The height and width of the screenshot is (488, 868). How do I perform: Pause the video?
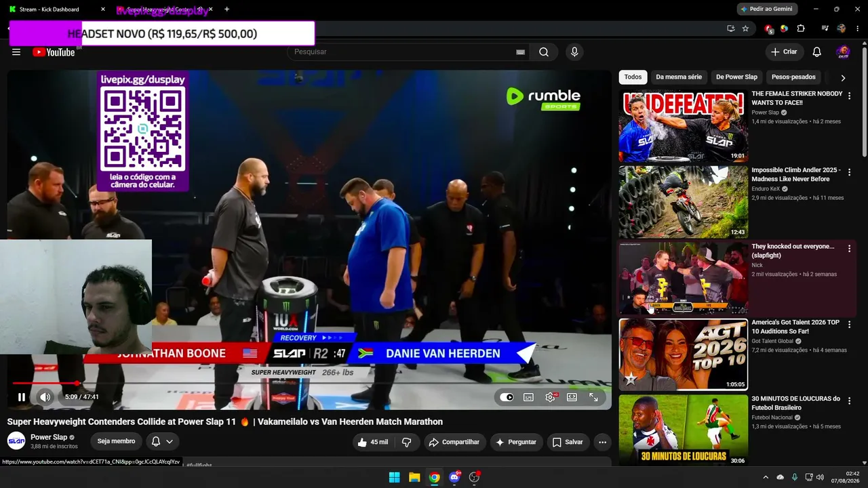point(22,397)
